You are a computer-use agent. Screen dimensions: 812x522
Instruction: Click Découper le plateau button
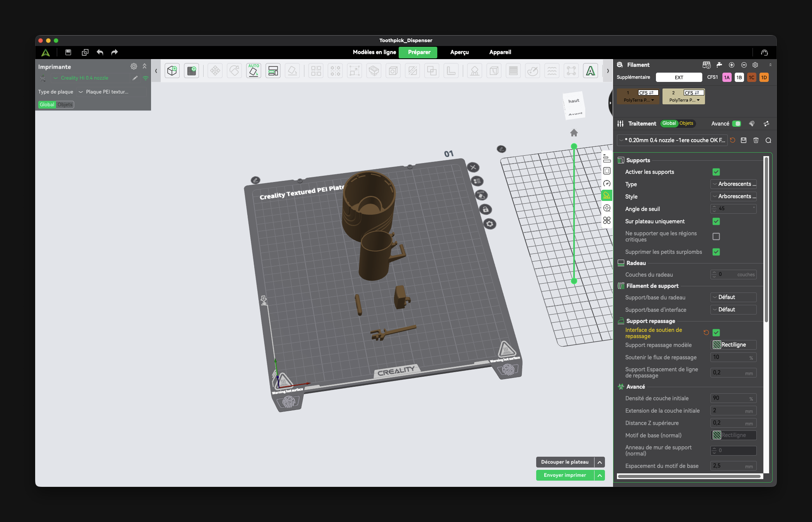(x=565, y=462)
